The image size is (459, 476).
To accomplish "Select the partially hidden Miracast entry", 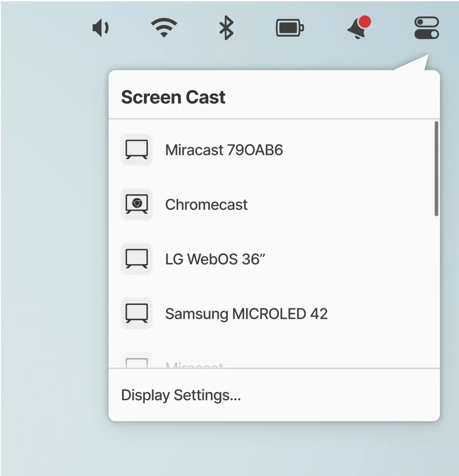I will (x=194, y=365).
